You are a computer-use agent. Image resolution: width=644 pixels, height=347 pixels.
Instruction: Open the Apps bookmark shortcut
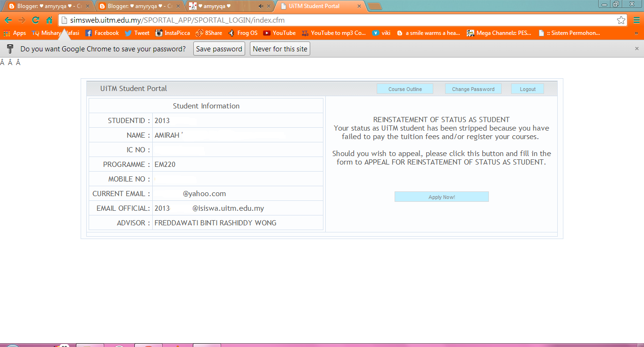click(x=15, y=33)
